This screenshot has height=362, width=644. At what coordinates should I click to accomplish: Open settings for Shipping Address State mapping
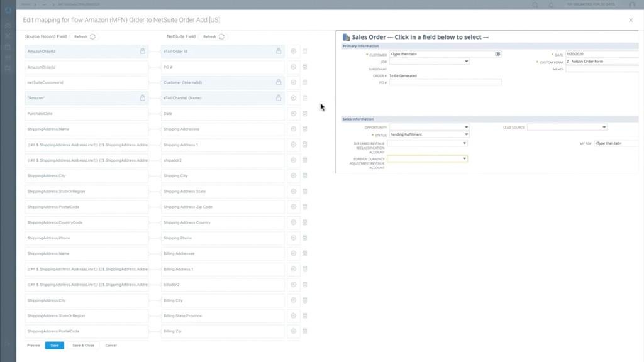293,191
